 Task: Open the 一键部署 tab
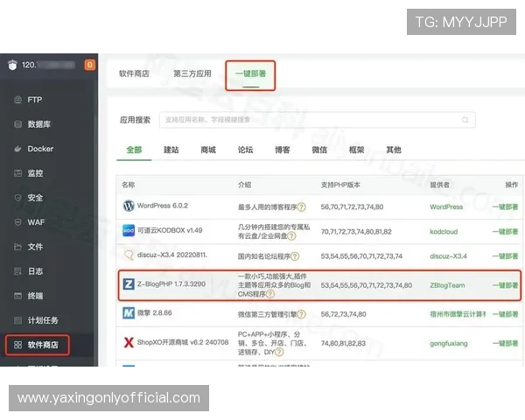coord(250,73)
